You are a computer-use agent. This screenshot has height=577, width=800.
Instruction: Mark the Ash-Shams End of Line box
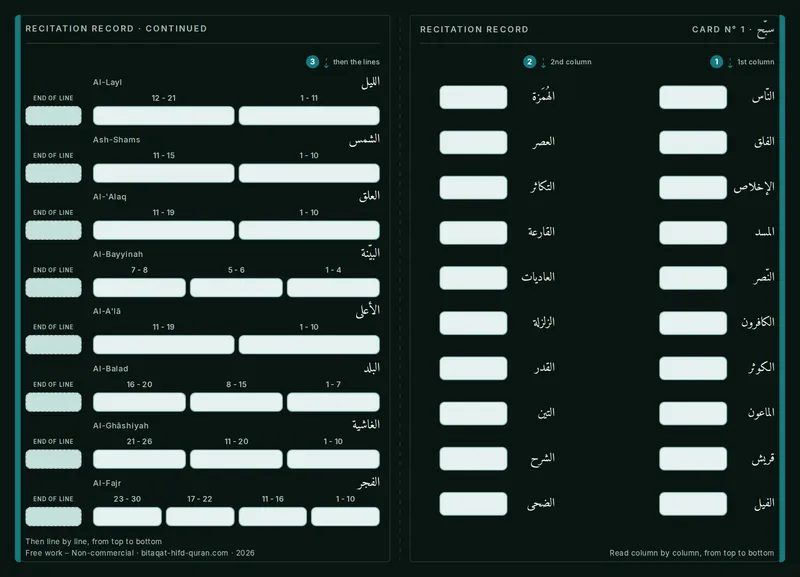(x=54, y=173)
